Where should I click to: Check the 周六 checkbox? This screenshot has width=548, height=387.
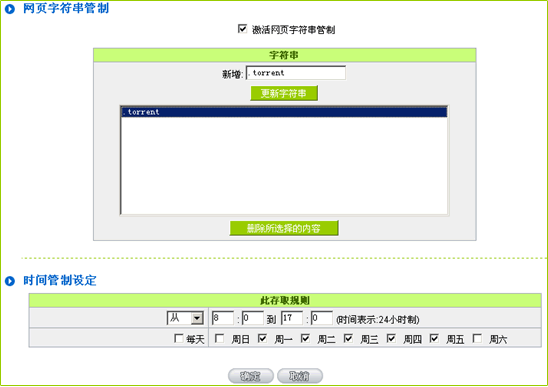click(x=477, y=338)
